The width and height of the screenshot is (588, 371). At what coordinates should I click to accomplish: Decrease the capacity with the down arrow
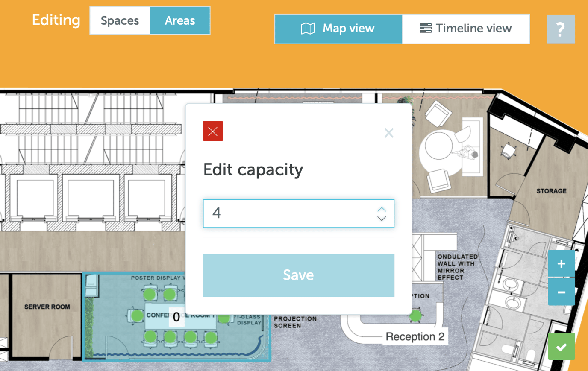click(382, 219)
